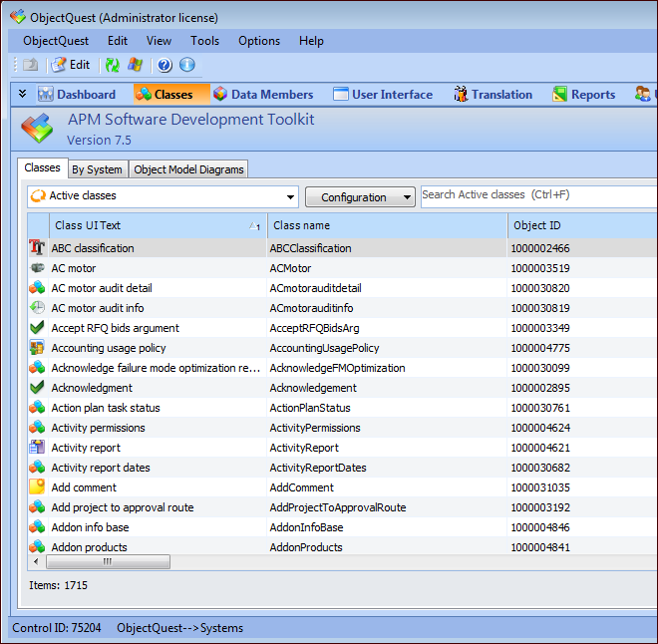Open the Object Model Diagrams tab
The height and width of the screenshot is (644, 658).
[188, 169]
